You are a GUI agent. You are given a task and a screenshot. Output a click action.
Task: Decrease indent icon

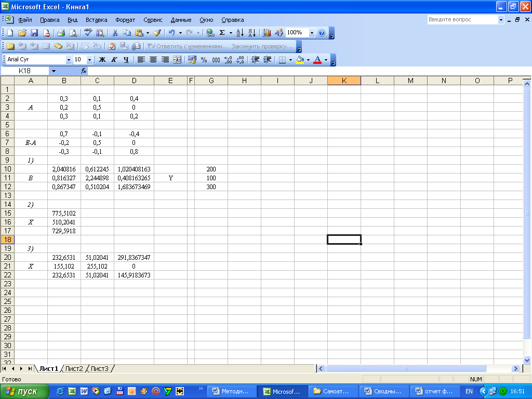(x=255, y=60)
